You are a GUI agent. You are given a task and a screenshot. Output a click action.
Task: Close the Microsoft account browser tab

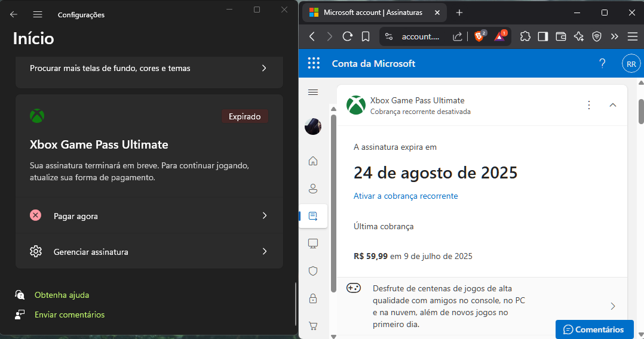point(437,13)
